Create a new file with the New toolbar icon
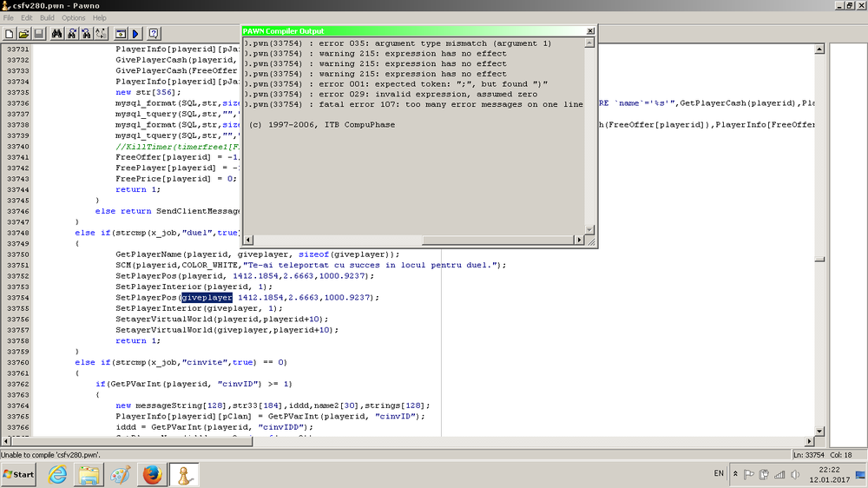 point(10,34)
